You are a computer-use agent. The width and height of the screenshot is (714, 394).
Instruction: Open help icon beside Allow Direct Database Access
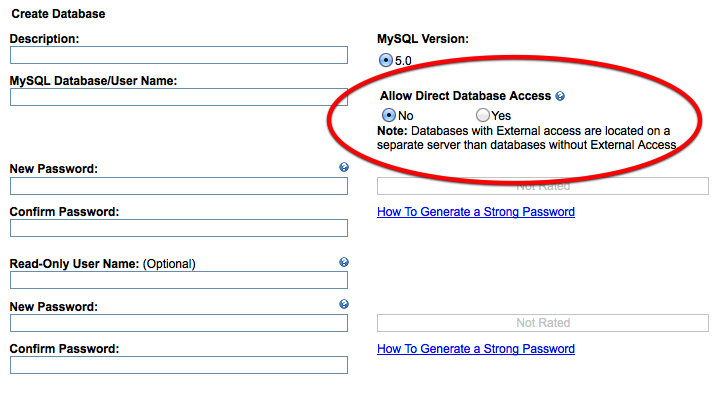(560, 96)
